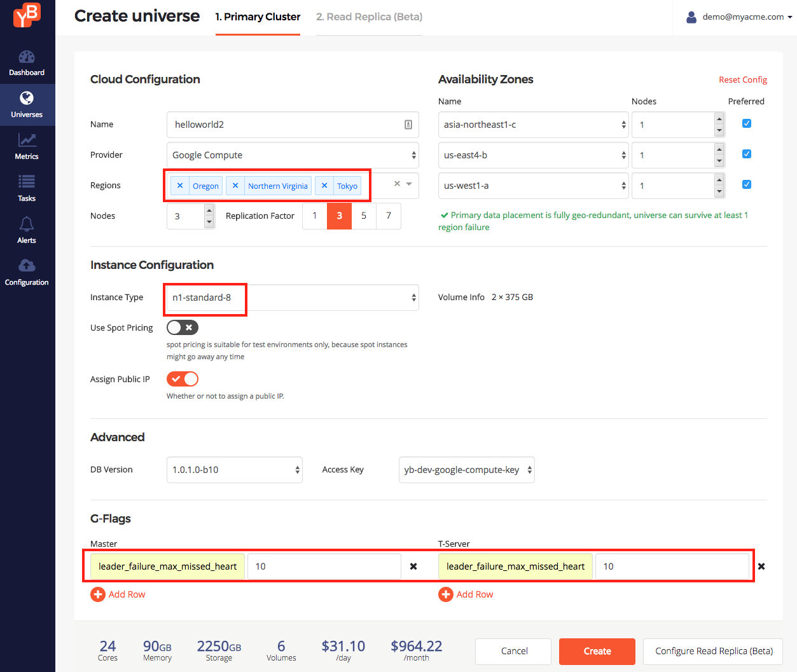Switch to Primary Cluster tab

(x=258, y=17)
